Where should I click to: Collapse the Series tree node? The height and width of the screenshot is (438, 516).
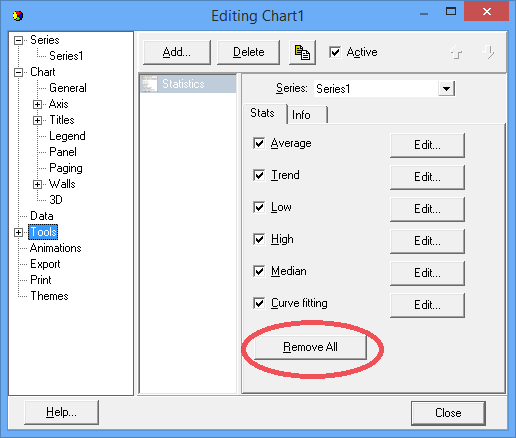pyautogui.click(x=19, y=40)
